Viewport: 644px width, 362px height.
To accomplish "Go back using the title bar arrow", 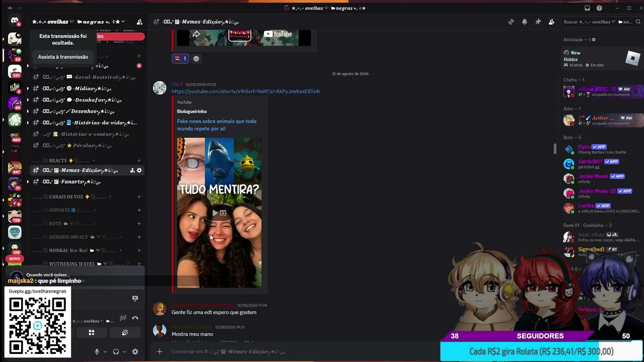I will tap(11, 8).
